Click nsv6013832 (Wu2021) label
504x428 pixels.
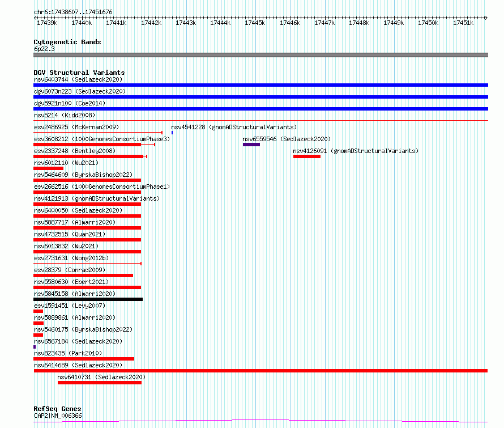[66, 246]
